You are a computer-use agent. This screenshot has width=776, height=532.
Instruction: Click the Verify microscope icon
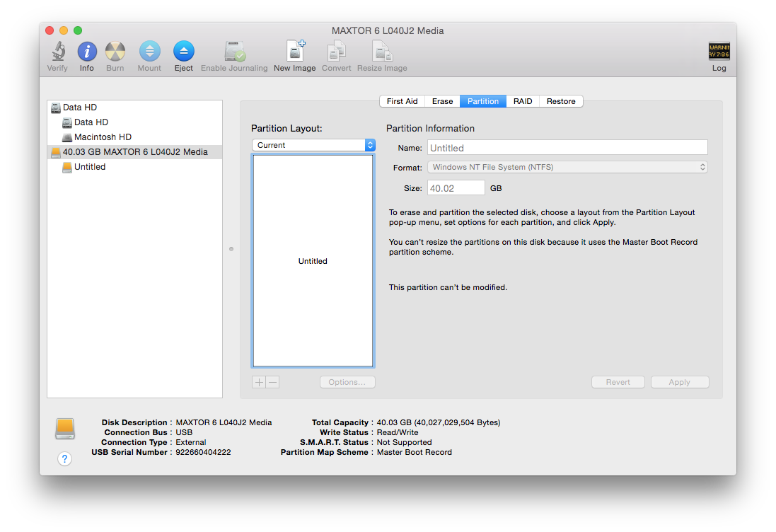click(58, 52)
